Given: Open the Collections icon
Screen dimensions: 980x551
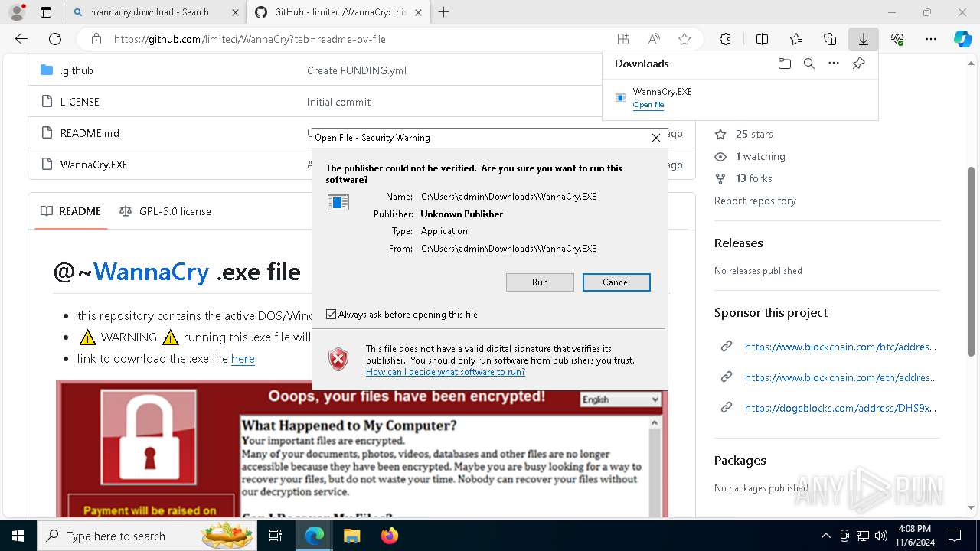Looking at the screenshot, I should tap(830, 39).
